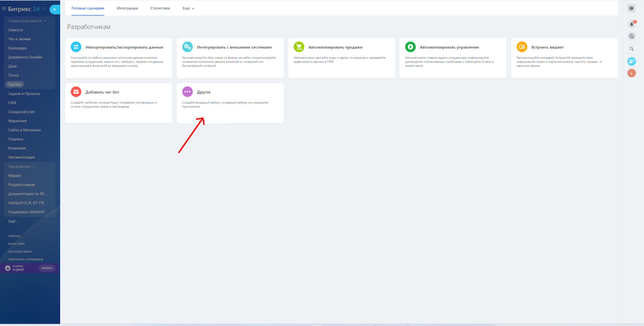Open the green cart sales automation icon
Screen dimensions: 644x326
(x=299, y=47)
